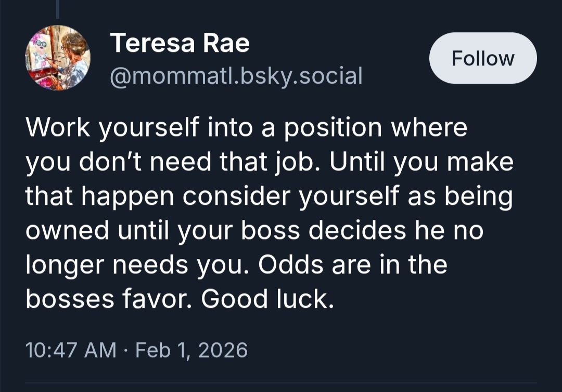
Task: Click the words "Good luck." in post
Action: 267,299
